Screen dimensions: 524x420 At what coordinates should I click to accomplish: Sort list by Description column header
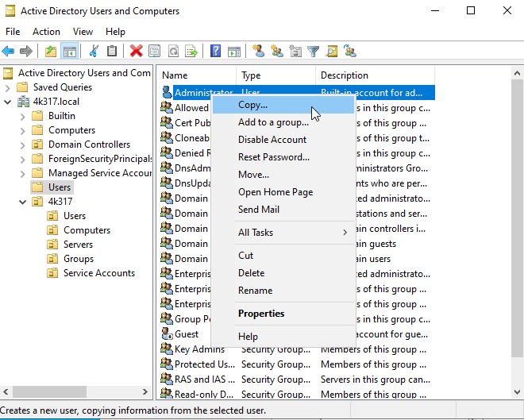point(344,75)
